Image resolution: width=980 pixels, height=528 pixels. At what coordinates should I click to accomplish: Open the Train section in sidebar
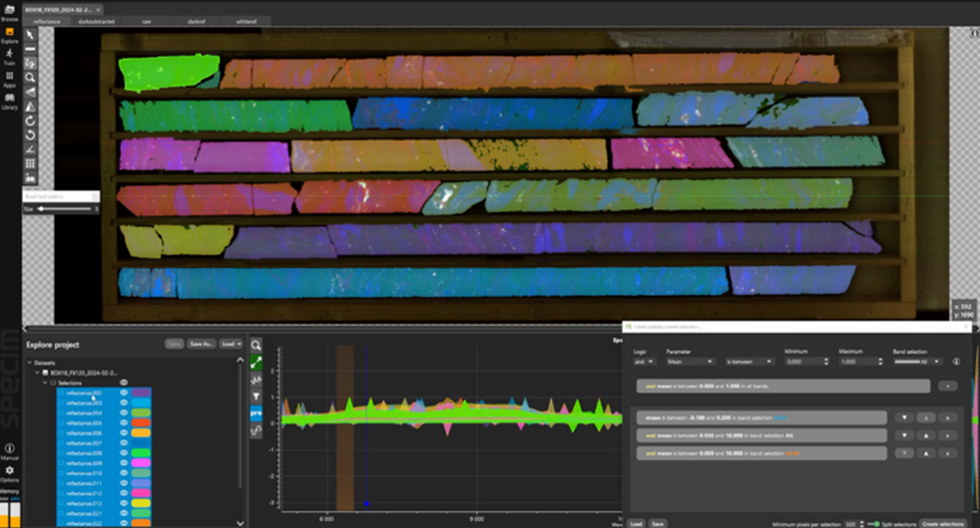click(x=9, y=58)
